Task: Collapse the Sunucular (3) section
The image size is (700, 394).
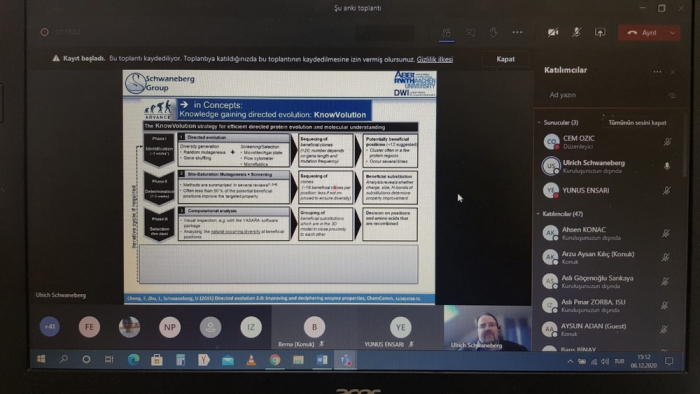Action: tap(539, 122)
